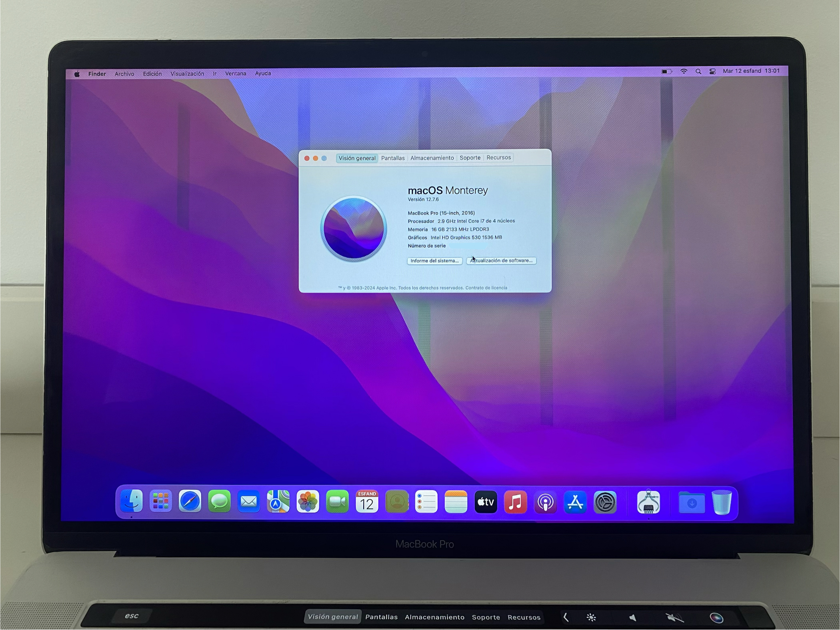Click the Wi-Fi status icon
Viewport: 840px width, 630px height.
pos(684,72)
